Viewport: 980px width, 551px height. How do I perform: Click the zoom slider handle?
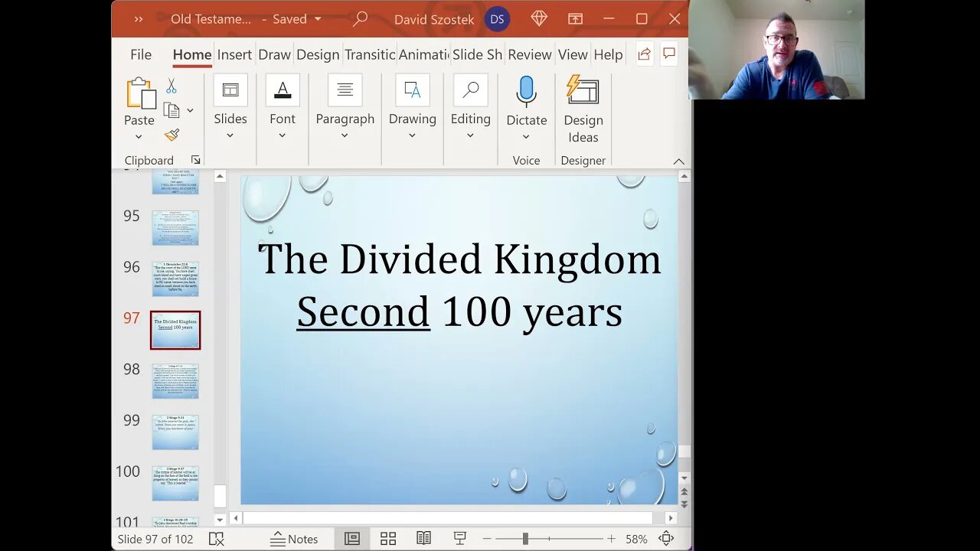(525, 539)
